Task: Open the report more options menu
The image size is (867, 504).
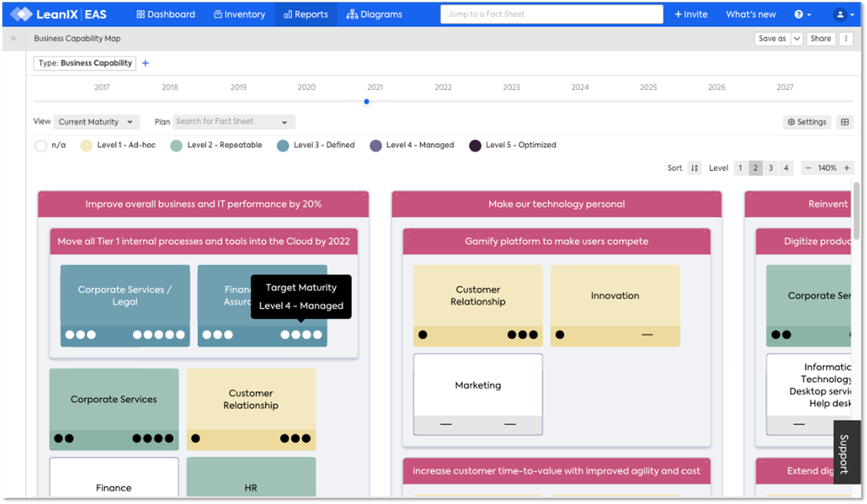Action: (x=846, y=38)
